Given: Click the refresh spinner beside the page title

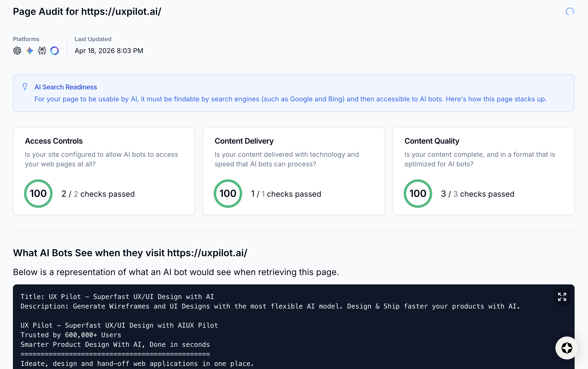Looking at the screenshot, I should click(x=569, y=11).
